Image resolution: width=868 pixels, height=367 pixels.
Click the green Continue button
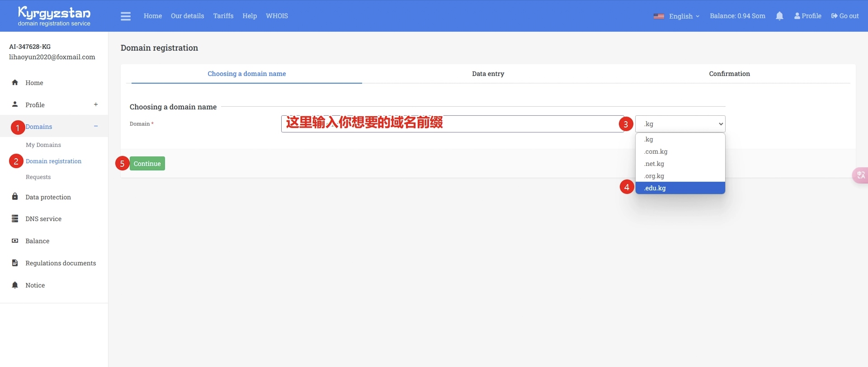(147, 164)
